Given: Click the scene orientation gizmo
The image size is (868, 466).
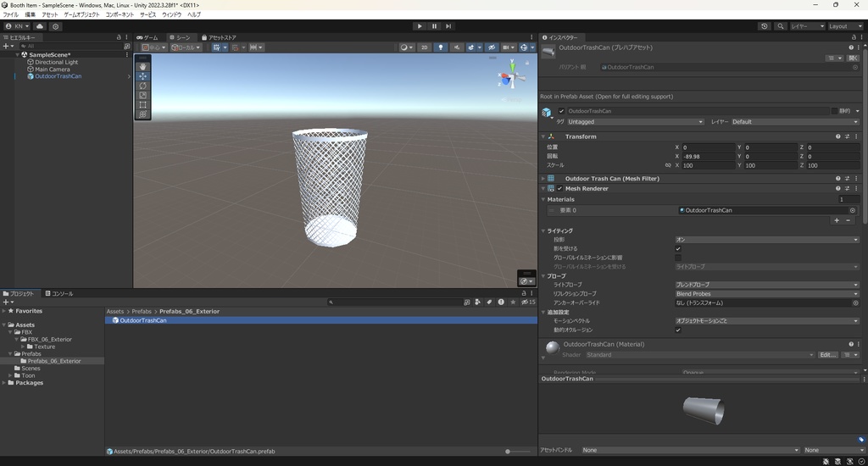Looking at the screenshot, I should click(512, 76).
